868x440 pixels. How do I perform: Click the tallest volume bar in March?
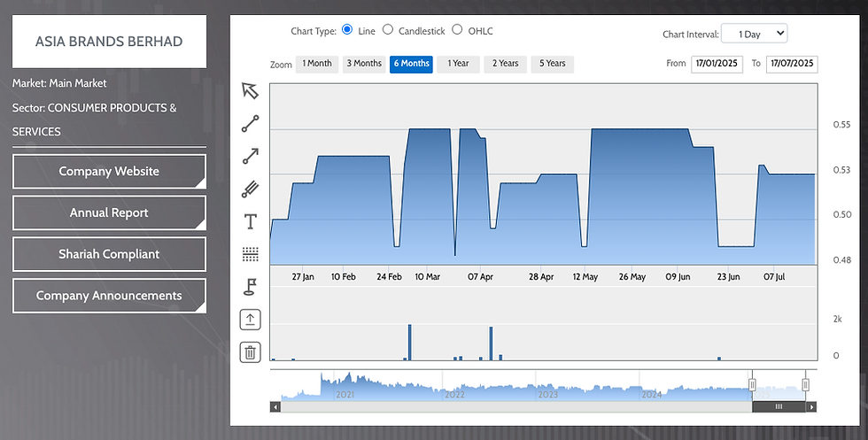409,343
